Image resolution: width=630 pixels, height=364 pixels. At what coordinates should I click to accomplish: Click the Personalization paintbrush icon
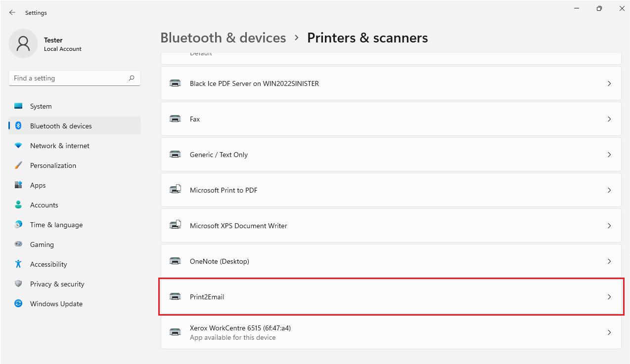pyautogui.click(x=18, y=165)
